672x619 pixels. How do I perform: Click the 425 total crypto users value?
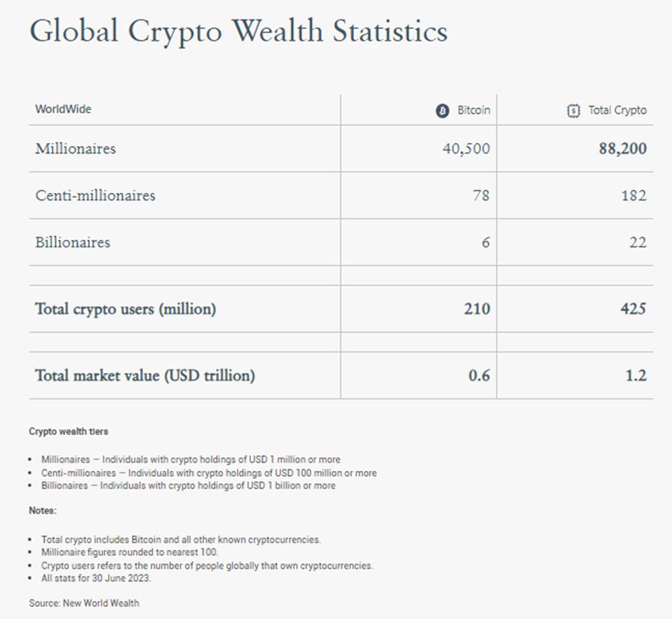[632, 309]
